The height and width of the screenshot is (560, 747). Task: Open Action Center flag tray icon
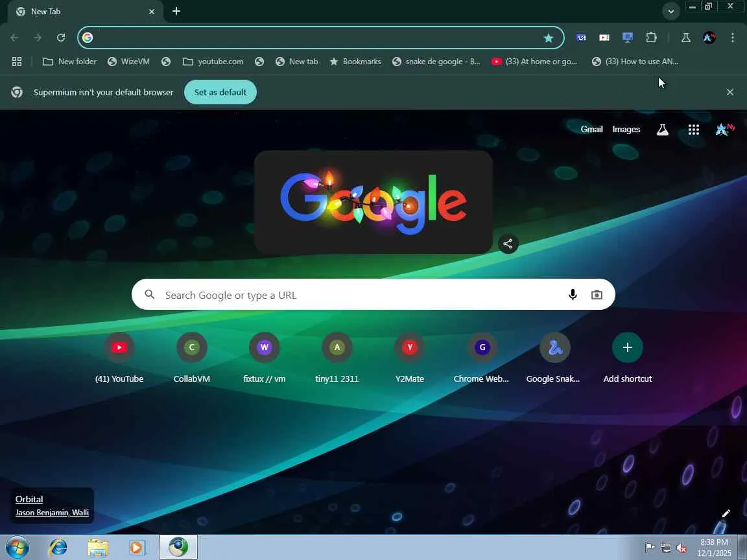click(649, 548)
